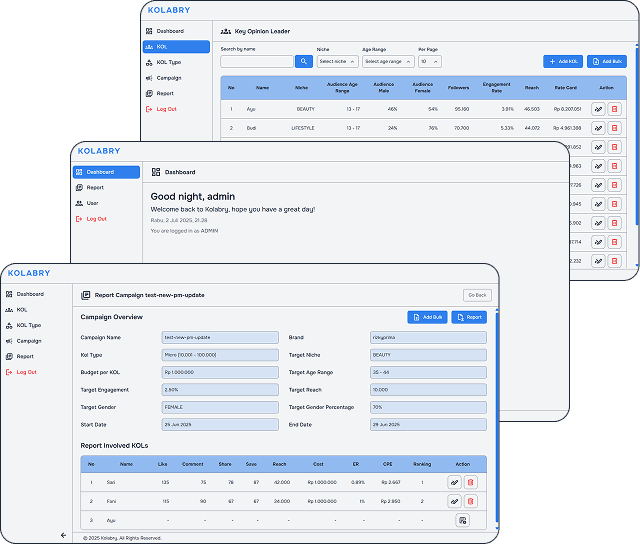Image resolution: width=640 pixels, height=544 pixels.
Task: Open the edit link icon for Fani's report
Action: pos(454,501)
